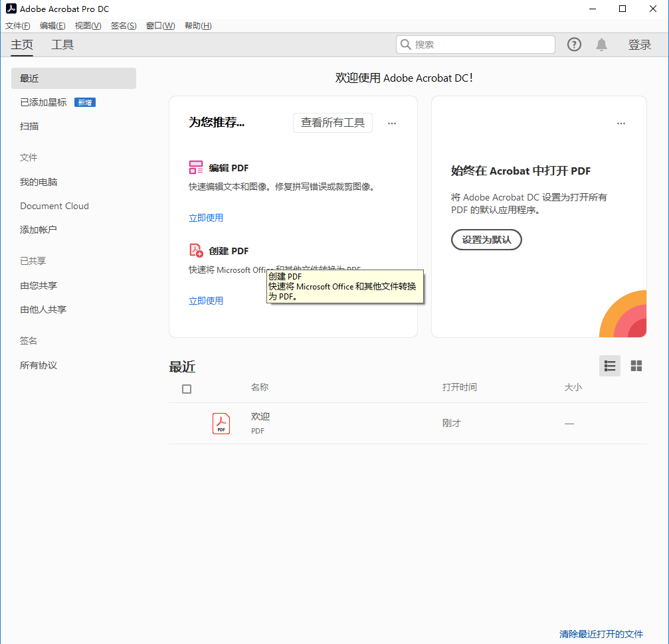Check the select-all checkbox above recent files
The width and height of the screenshot is (669, 644).
point(187,389)
